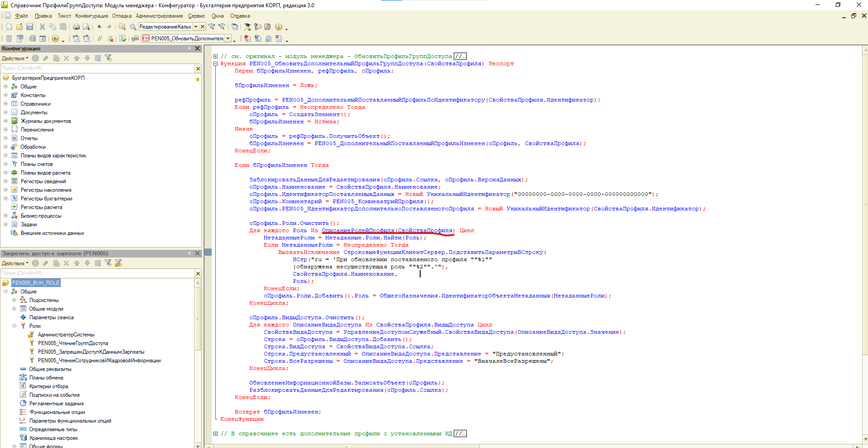Pin the Конфигурация panel
868x448 pixels.
[189, 49]
